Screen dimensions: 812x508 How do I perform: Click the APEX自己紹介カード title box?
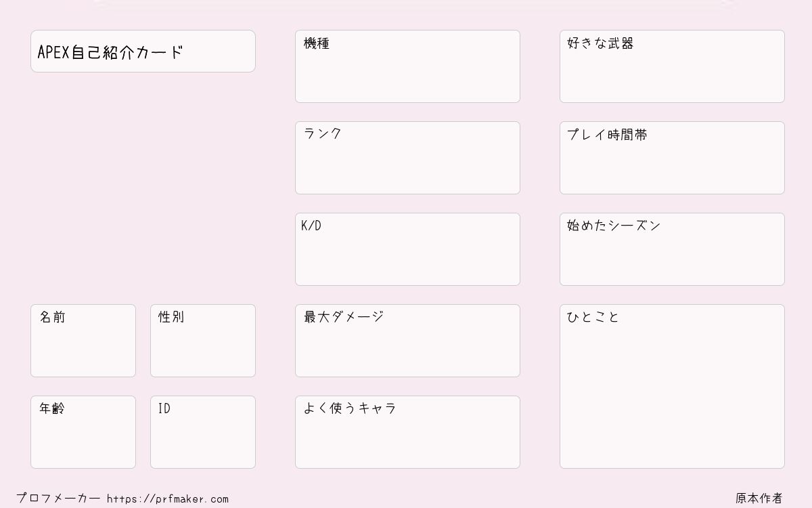(143, 51)
